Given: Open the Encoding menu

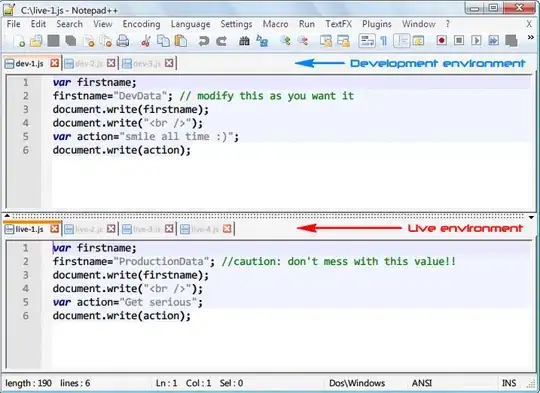Looking at the screenshot, I should pyautogui.click(x=141, y=24).
